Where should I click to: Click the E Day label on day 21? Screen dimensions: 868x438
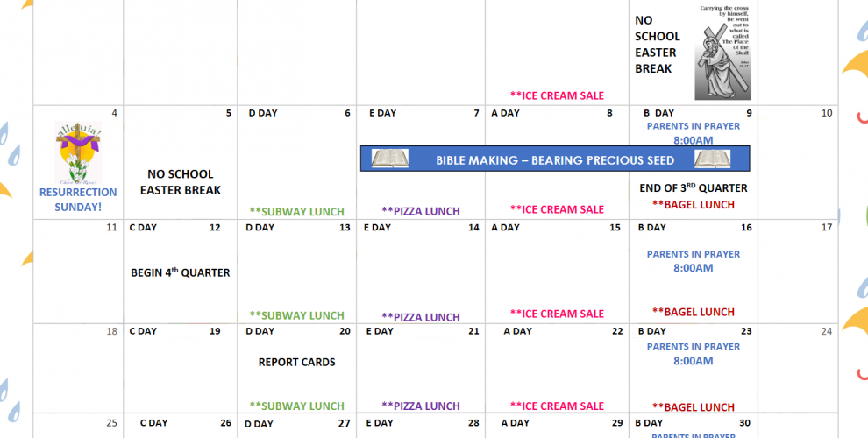tap(380, 331)
